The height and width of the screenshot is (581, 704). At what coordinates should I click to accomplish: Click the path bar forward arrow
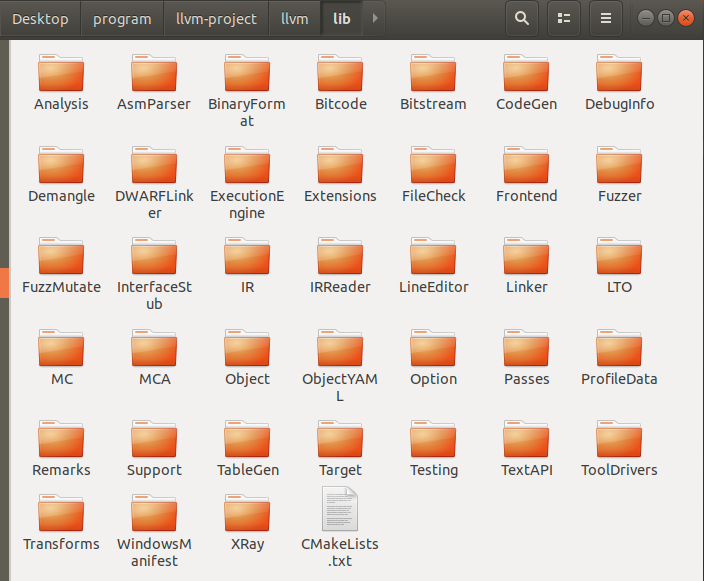[375, 18]
